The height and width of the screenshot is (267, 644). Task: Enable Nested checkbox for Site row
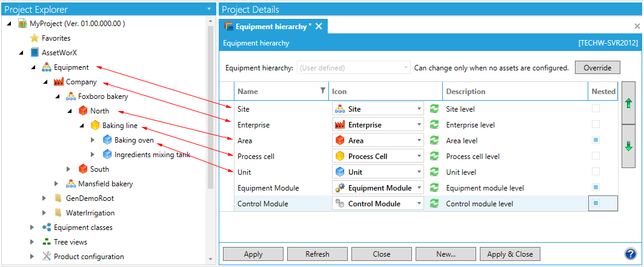(x=596, y=109)
